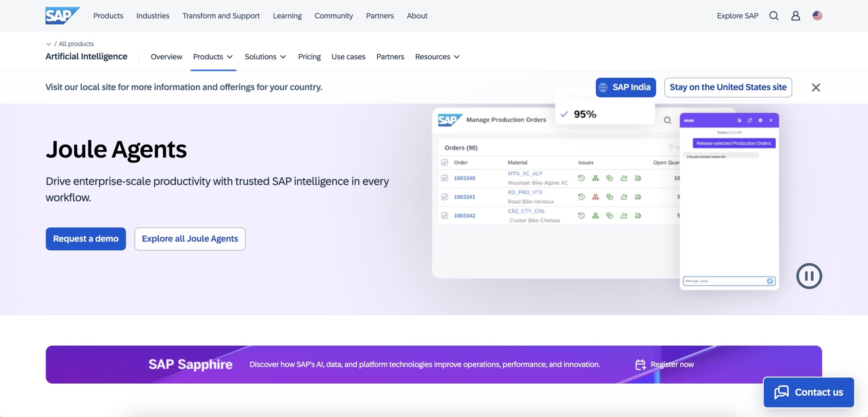Expand the Products dropdown in sub-navigation
The height and width of the screenshot is (417, 868).
[x=213, y=57]
